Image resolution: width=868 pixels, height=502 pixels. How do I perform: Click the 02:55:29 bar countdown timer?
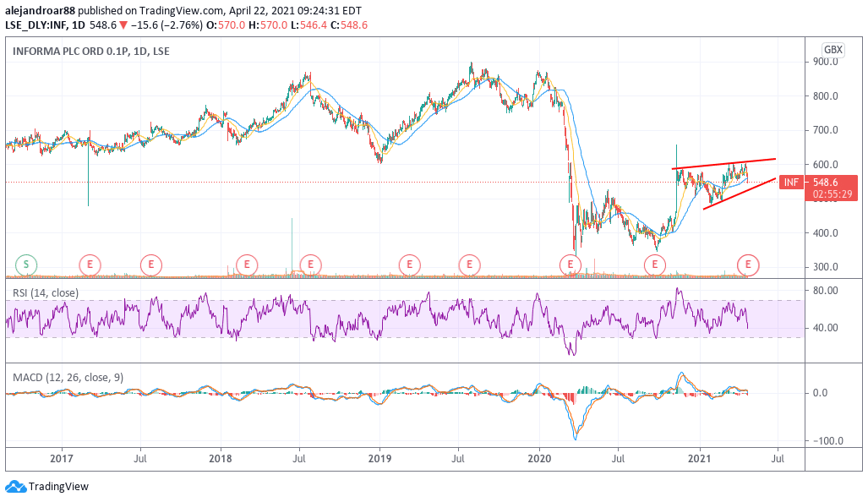coord(833,194)
